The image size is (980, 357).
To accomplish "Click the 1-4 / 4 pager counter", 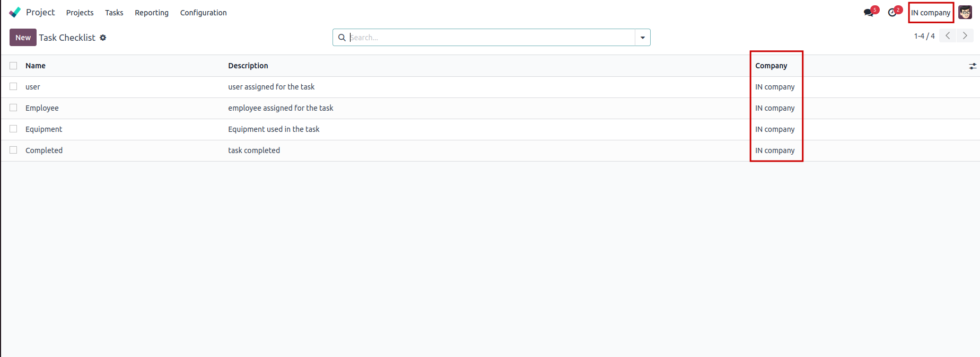I will click(924, 36).
